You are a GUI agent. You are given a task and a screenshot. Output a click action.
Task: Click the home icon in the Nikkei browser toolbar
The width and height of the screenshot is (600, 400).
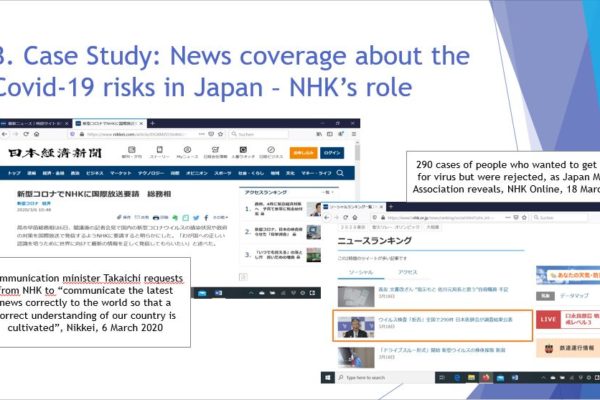tap(36, 134)
